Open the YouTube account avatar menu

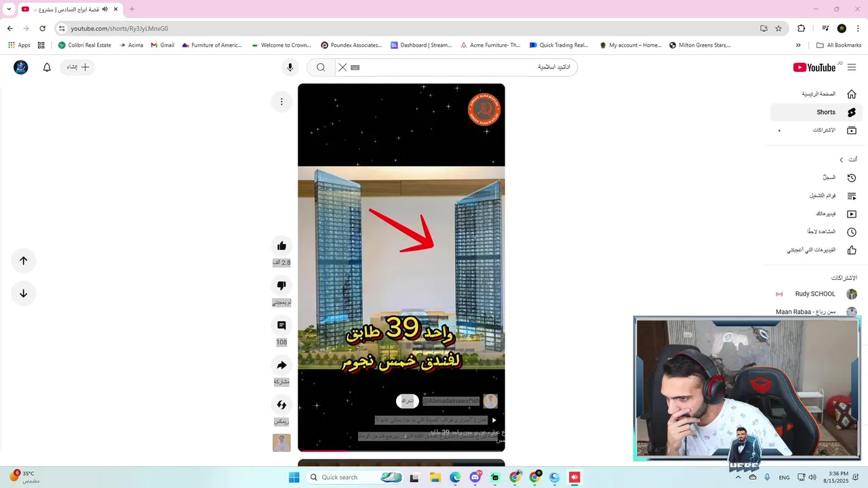click(x=21, y=67)
